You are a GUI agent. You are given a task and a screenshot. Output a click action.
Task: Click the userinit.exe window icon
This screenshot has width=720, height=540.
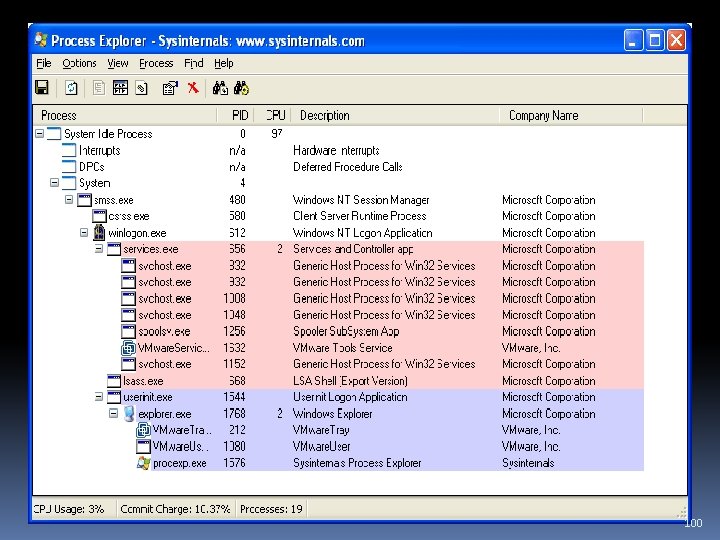114,397
